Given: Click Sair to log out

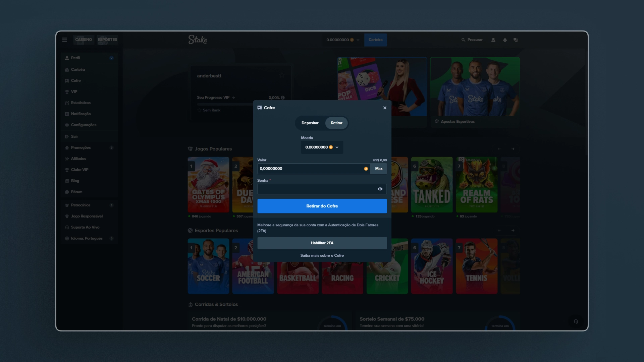Looking at the screenshot, I should coord(89,136).
